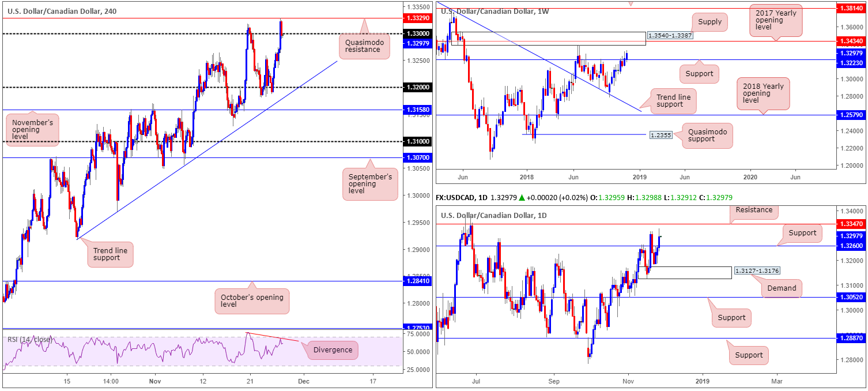The image size is (868, 391).
Task: Click the blue 1.25790 price tag
Action: click(851, 115)
